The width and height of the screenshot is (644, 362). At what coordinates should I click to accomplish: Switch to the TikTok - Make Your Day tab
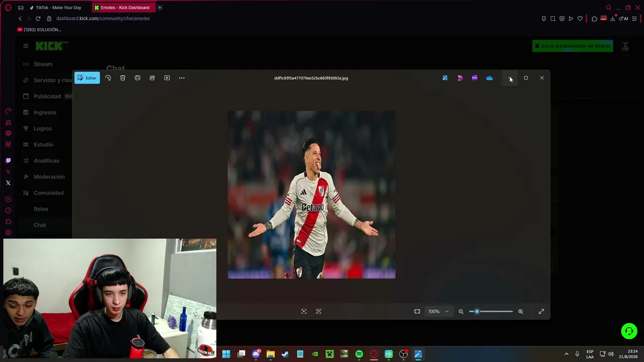(x=55, y=8)
